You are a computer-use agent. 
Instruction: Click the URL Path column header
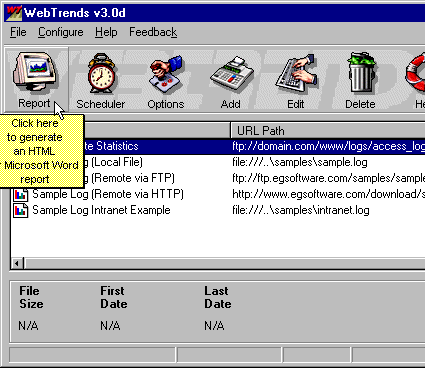click(x=328, y=130)
